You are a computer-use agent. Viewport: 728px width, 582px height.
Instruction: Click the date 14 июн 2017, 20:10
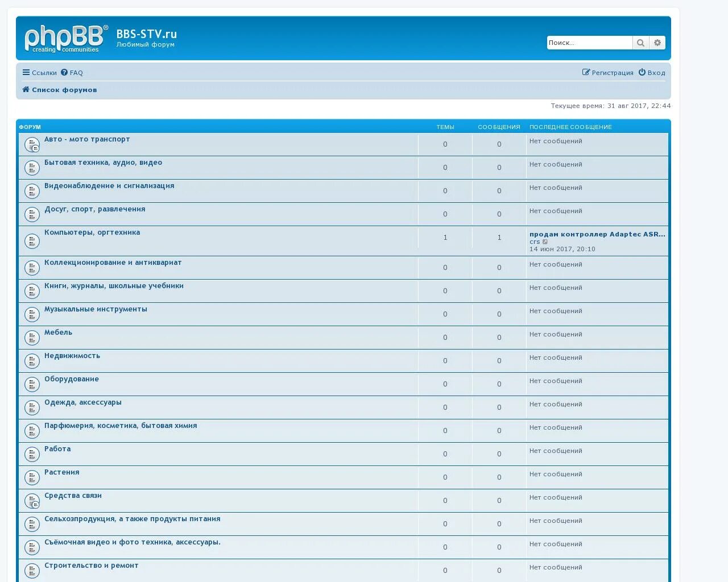click(x=562, y=249)
